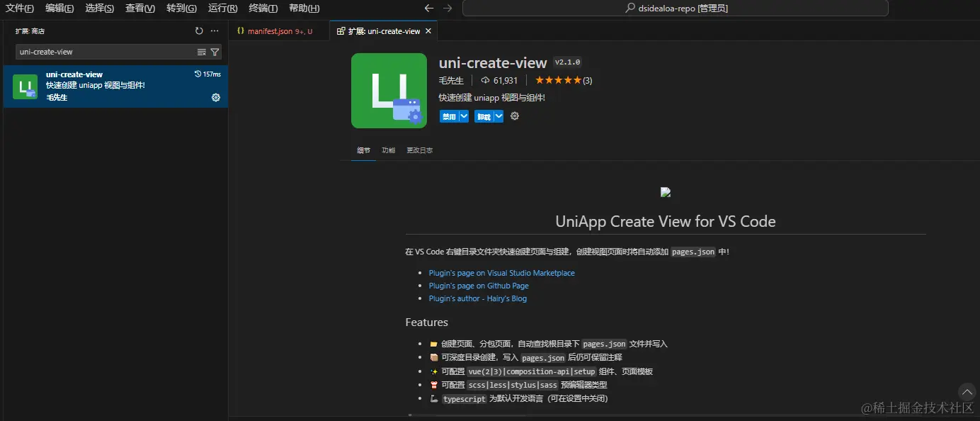Open the 选择(S) menu

pos(99,9)
